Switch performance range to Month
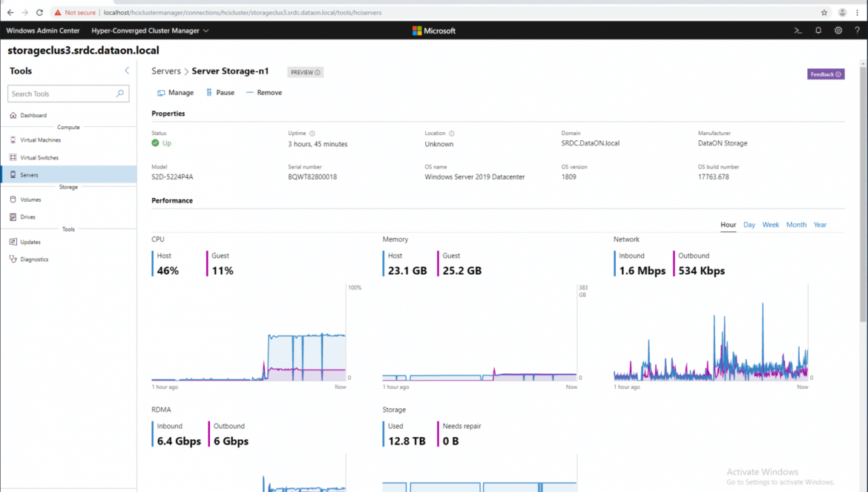This screenshot has height=492, width=868. tap(796, 225)
